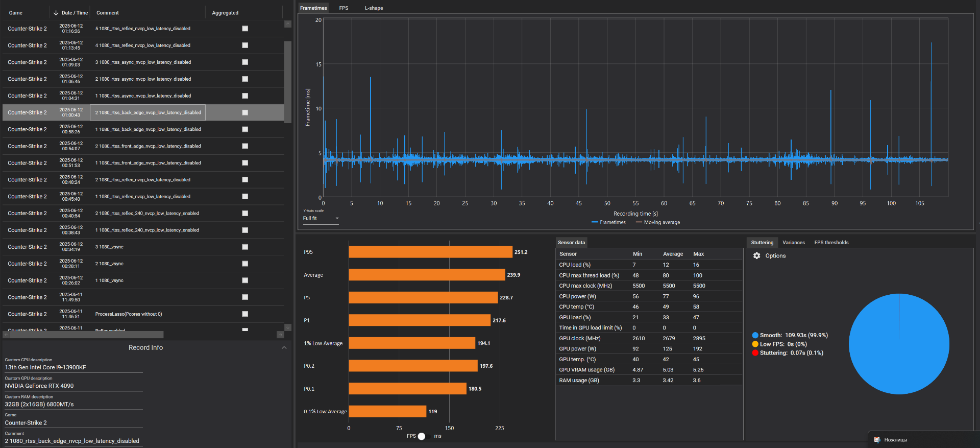
Task: Click the GPU VRAM usage (GB) sensor row
Action: tap(649, 370)
